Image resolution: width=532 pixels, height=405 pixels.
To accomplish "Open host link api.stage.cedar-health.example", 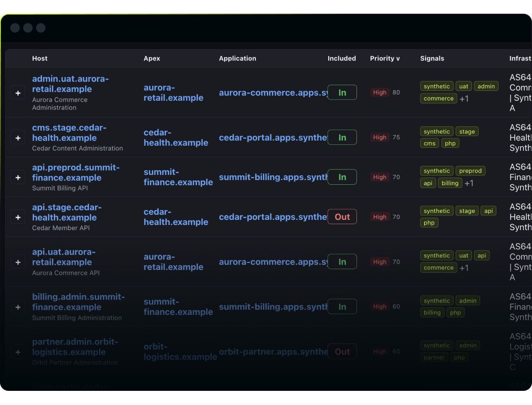I will 67,213.
